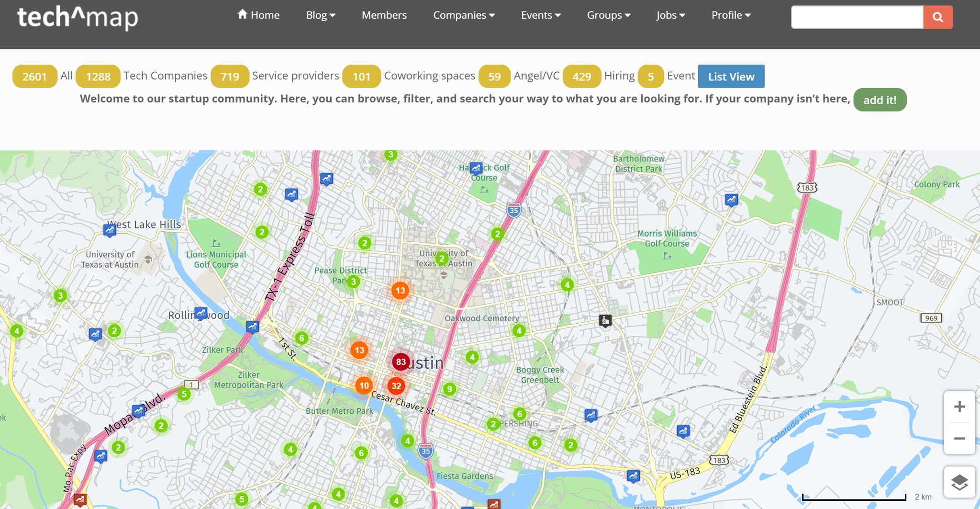Expand the Groups dropdown menu
Image resolution: width=980 pixels, height=509 pixels.
click(609, 15)
